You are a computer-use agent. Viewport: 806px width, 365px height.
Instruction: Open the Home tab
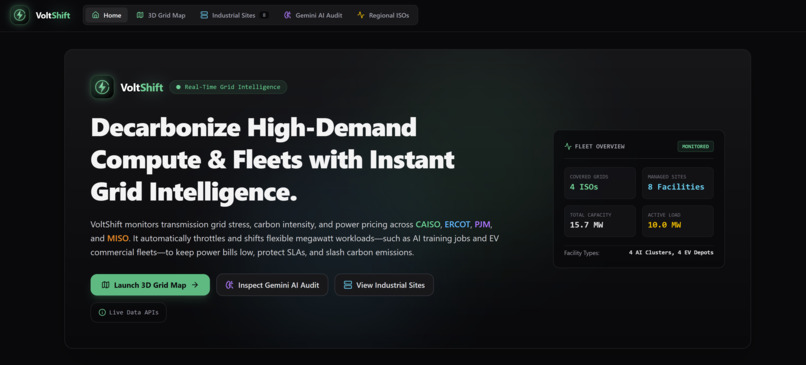click(x=106, y=15)
